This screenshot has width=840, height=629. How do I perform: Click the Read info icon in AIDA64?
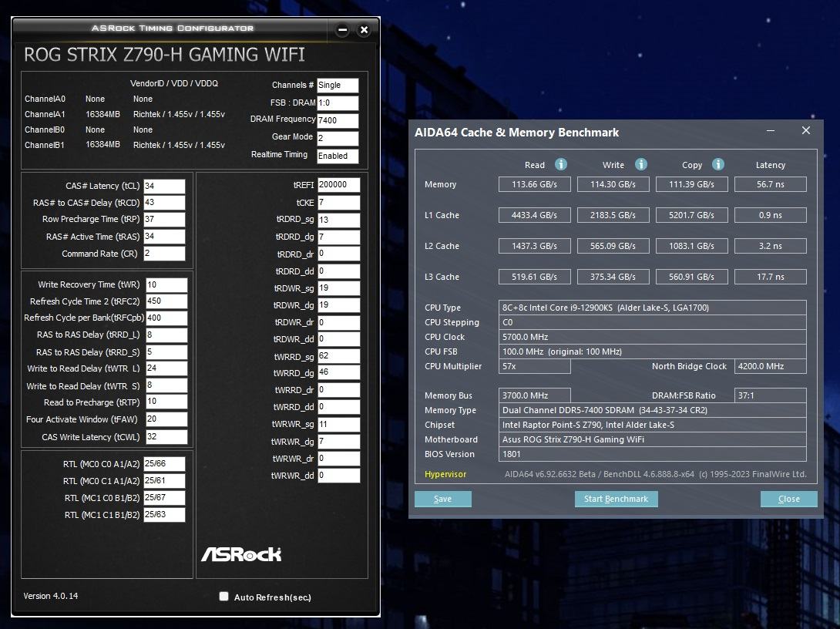point(561,164)
